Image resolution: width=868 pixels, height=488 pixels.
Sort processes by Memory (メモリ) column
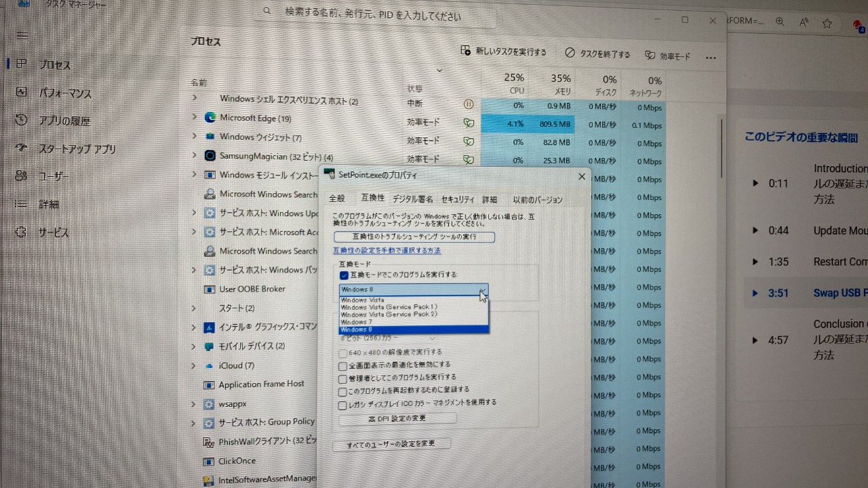[560, 84]
